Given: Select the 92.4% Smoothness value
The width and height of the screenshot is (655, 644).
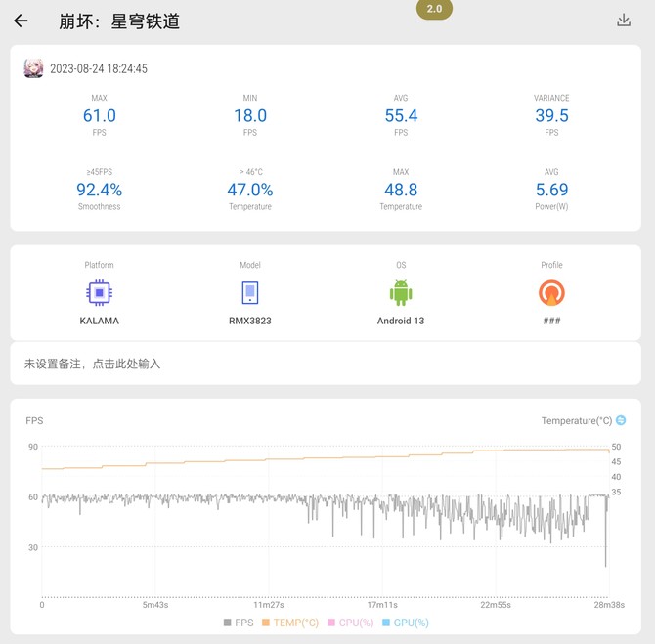Looking at the screenshot, I should (x=100, y=190).
